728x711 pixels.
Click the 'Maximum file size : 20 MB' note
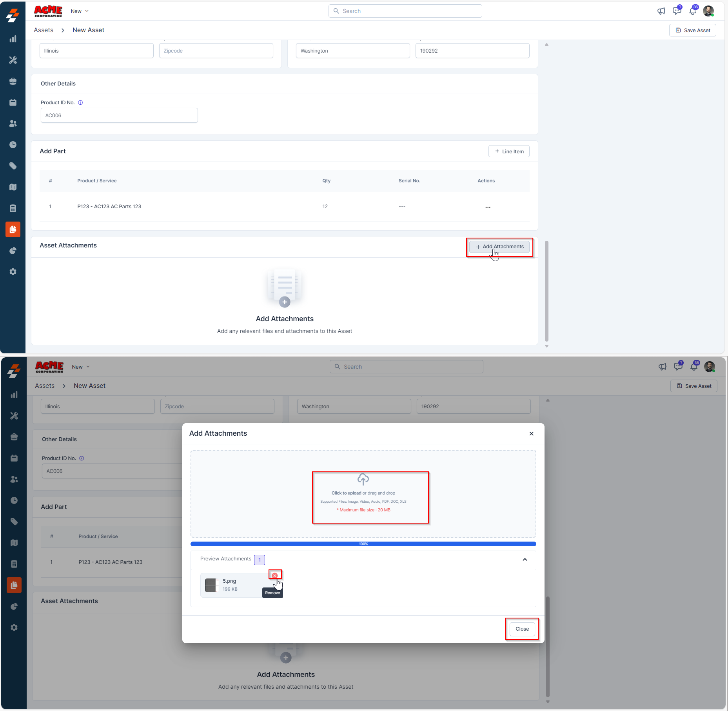(x=363, y=510)
